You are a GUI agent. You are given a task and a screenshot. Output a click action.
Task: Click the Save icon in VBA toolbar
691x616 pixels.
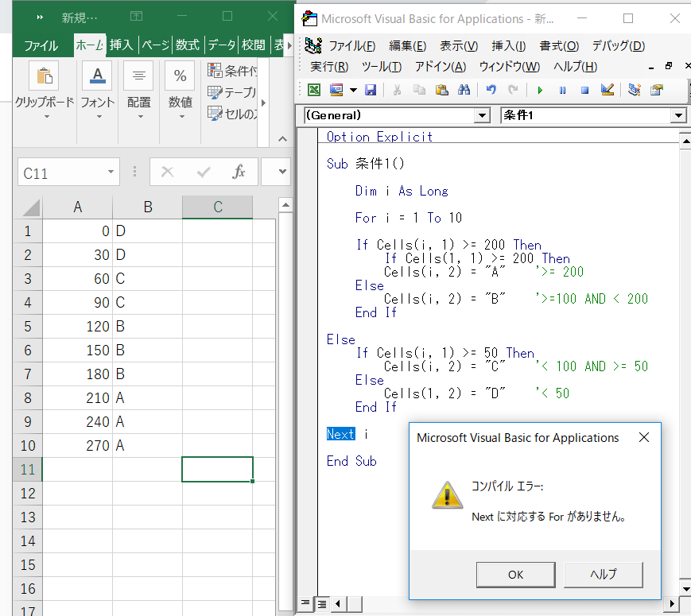click(x=371, y=90)
